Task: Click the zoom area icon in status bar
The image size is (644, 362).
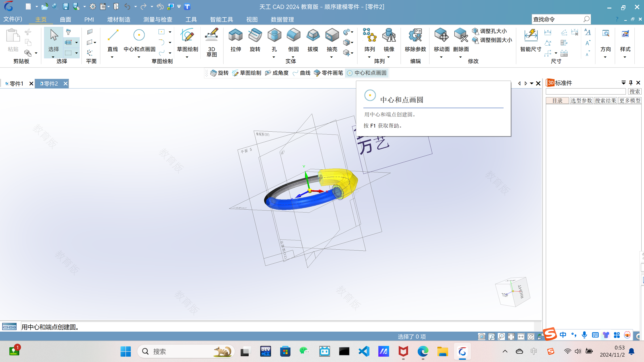Action: [491, 337]
